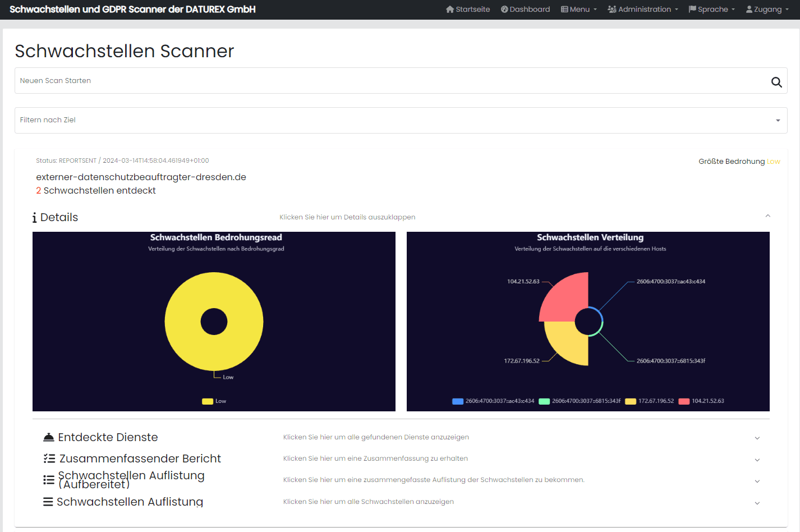Open the Sprache language menu
800x532 pixels.
click(x=711, y=10)
